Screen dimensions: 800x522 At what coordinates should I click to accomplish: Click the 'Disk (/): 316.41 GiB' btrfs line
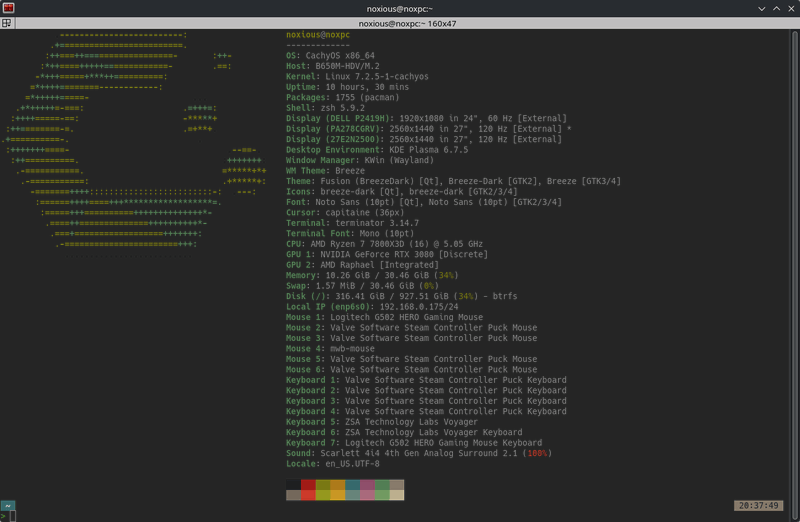pyautogui.click(x=402, y=296)
